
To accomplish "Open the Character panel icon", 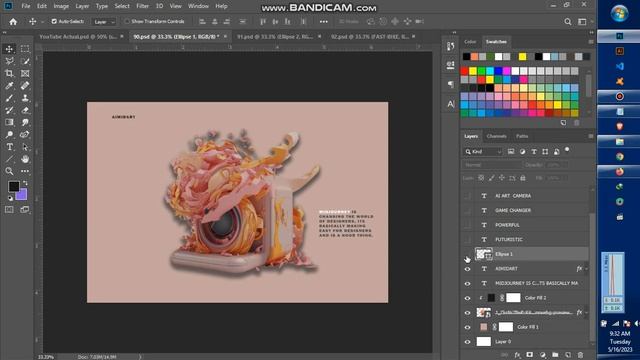I will pyautogui.click(x=451, y=104).
